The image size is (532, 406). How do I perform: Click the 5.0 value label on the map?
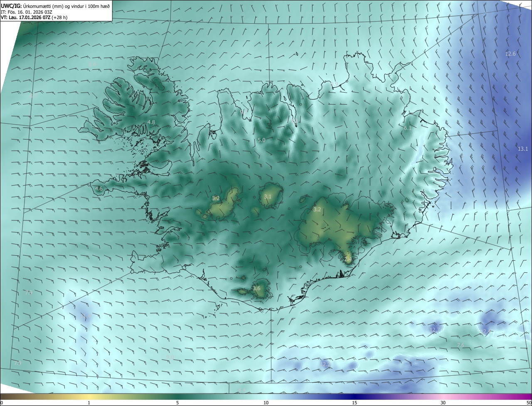pyautogui.click(x=261, y=140)
